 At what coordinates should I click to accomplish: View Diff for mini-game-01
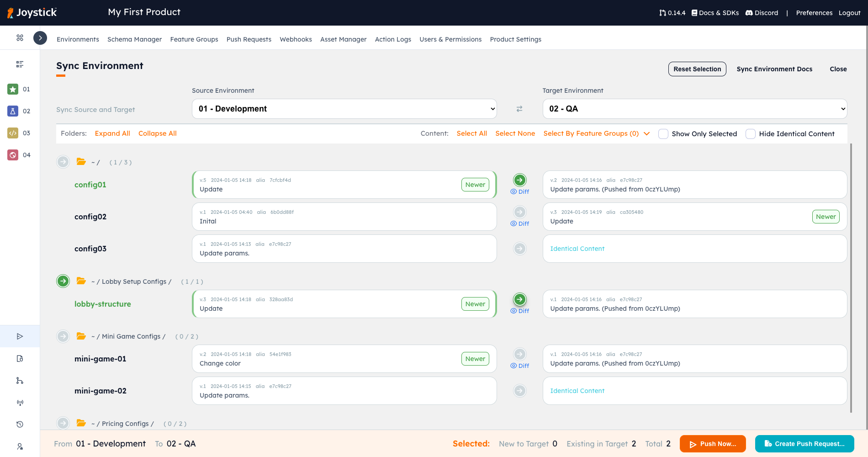tap(520, 366)
